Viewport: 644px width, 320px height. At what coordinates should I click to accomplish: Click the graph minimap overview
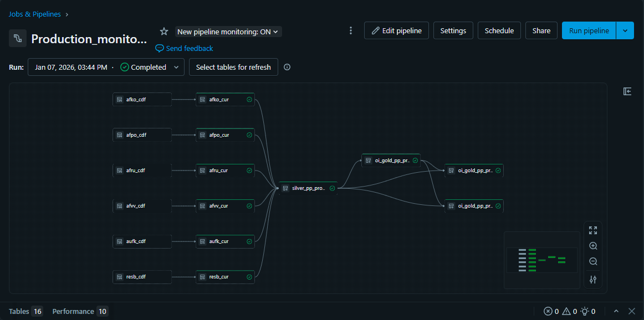(x=542, y=260)
